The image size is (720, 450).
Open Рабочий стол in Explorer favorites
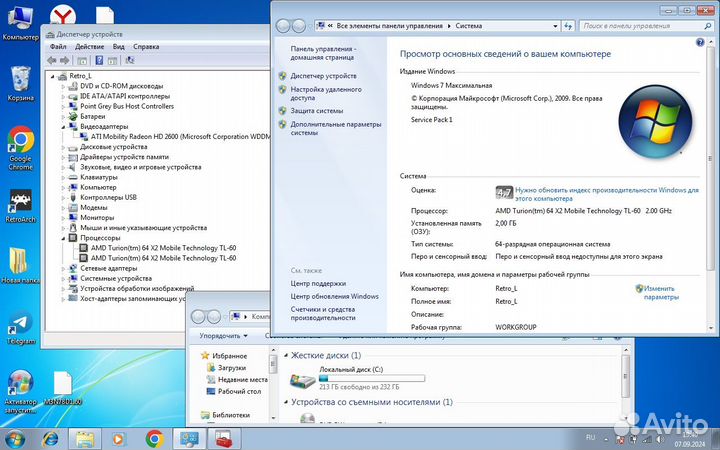pyautogui.click(x=239, y=391)
